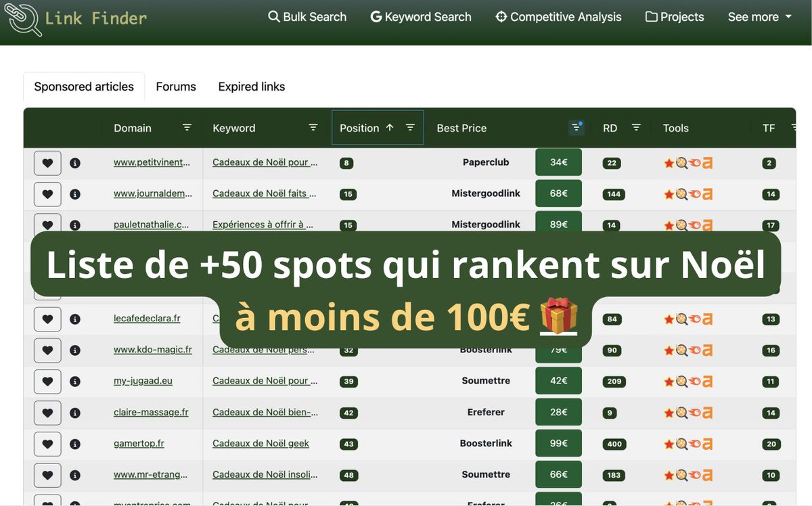Viewport: 812px width, 506px height.
Task: Open Projects in navigation
Action: (675, 17)
